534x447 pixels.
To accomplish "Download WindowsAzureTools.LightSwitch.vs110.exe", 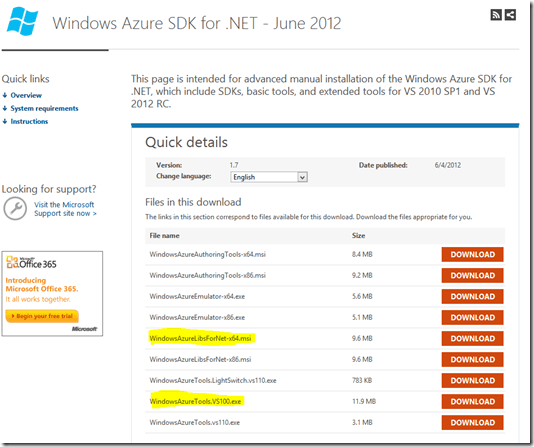I will (x=472, y=380).
